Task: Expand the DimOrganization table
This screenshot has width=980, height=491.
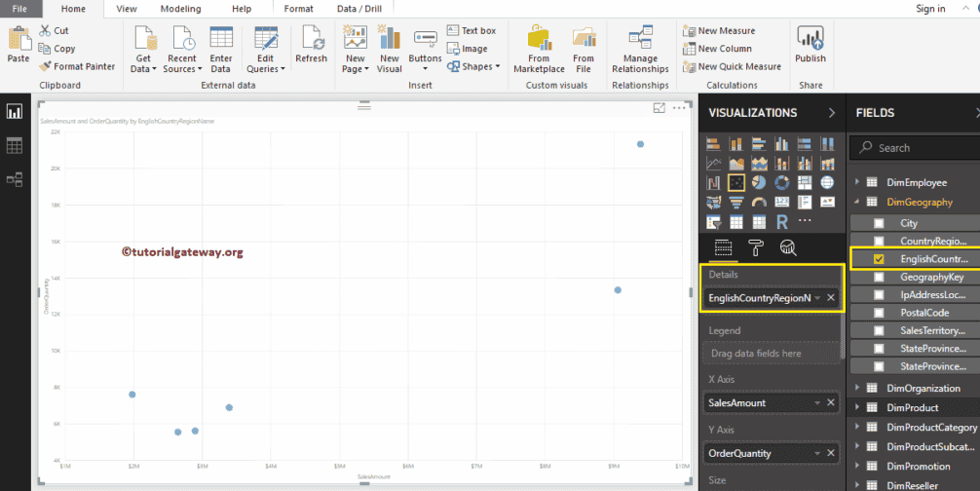Action: click(857, 388)
